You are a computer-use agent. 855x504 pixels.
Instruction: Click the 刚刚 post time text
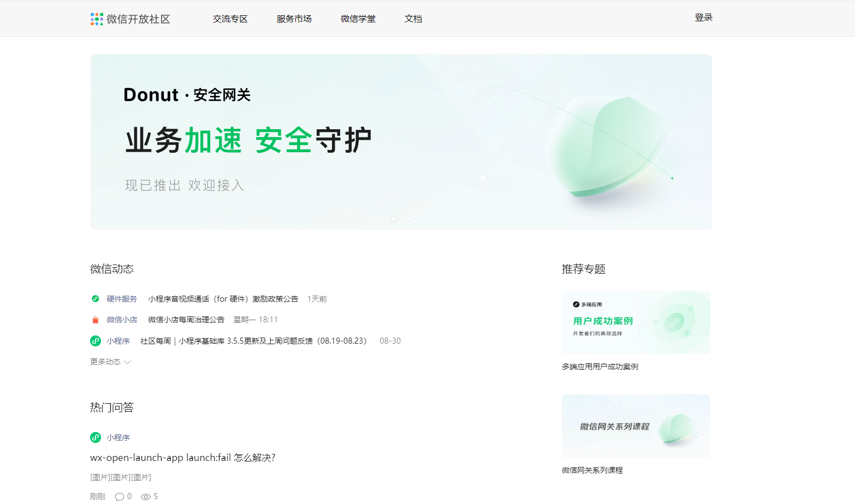[x=98, y=496]
